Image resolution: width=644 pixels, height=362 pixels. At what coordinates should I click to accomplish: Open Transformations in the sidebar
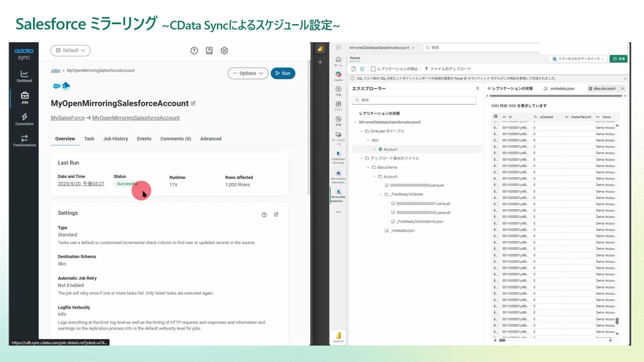[x=24, y=140]
